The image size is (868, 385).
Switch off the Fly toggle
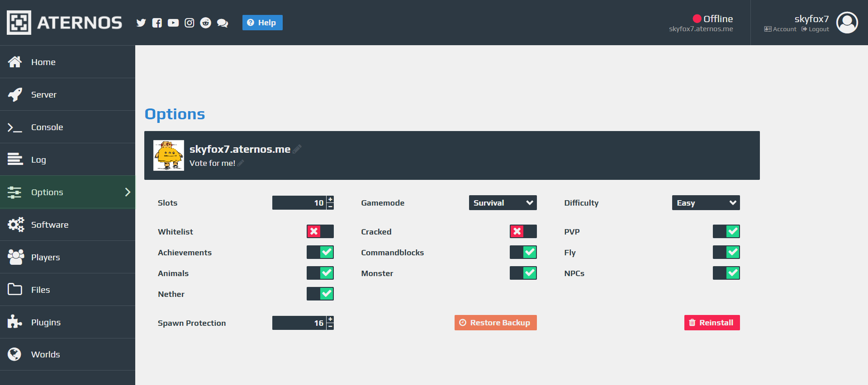click(726, 252)
